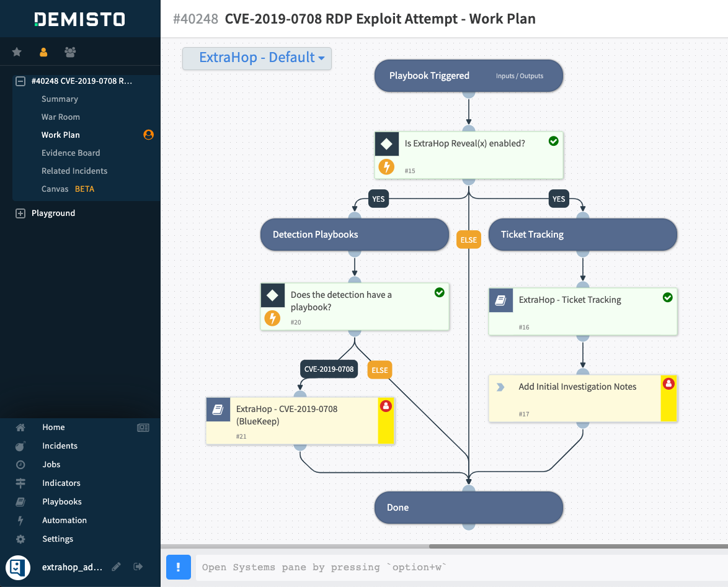
Task: Open the favorites star icon
Action: tap(17, 52)
